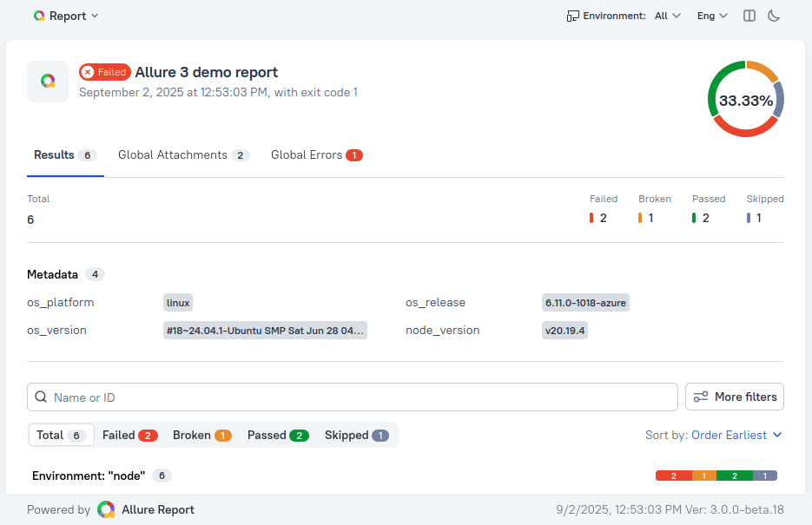
Task: Open the Environment All dropdown
Action: point(667,16)
